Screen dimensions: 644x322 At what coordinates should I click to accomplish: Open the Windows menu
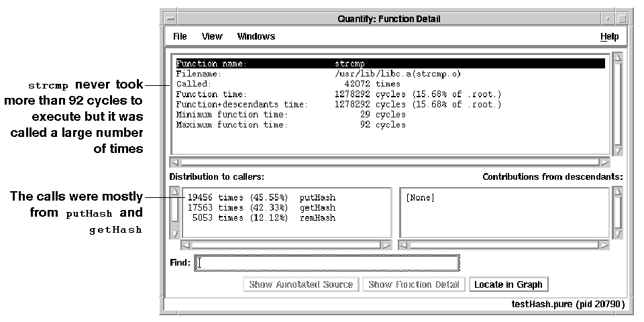(x=256, y=36)
